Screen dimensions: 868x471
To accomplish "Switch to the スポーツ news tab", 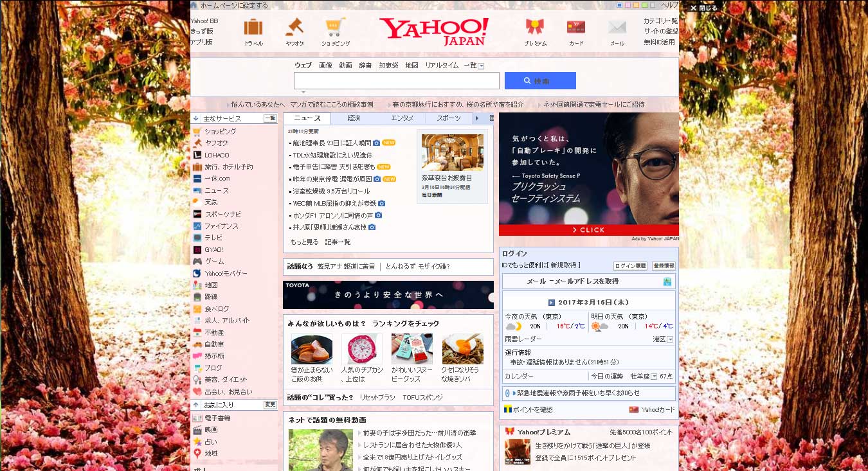I will point(449,118).
